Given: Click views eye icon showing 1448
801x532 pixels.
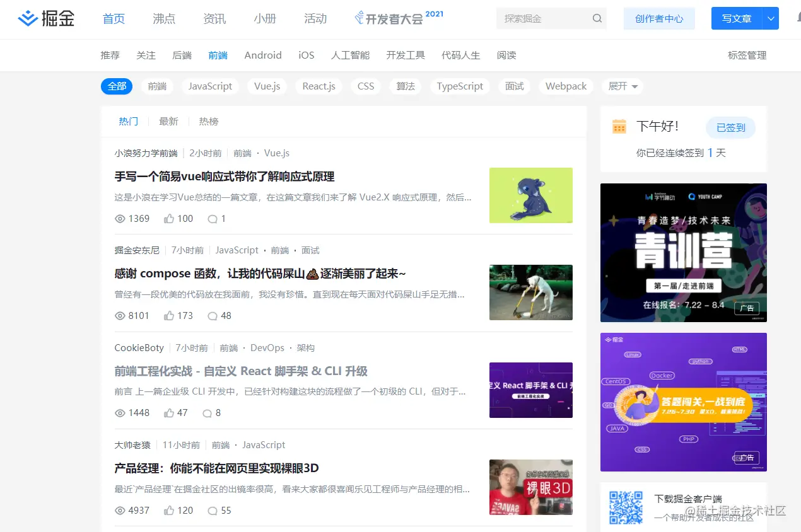Looking at the screenshot, I should click(x=120, y=413).
